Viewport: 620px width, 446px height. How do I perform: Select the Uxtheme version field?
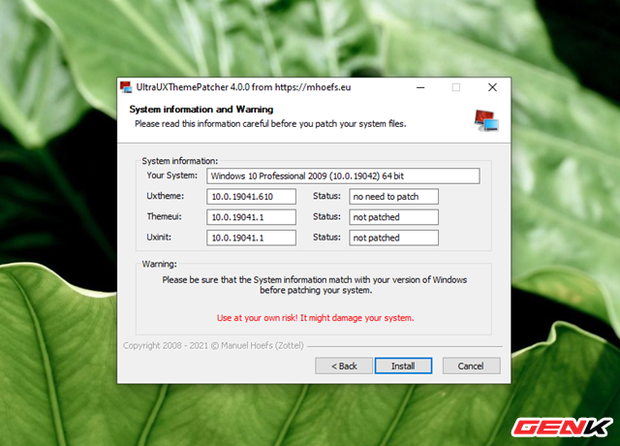[251, 197]
